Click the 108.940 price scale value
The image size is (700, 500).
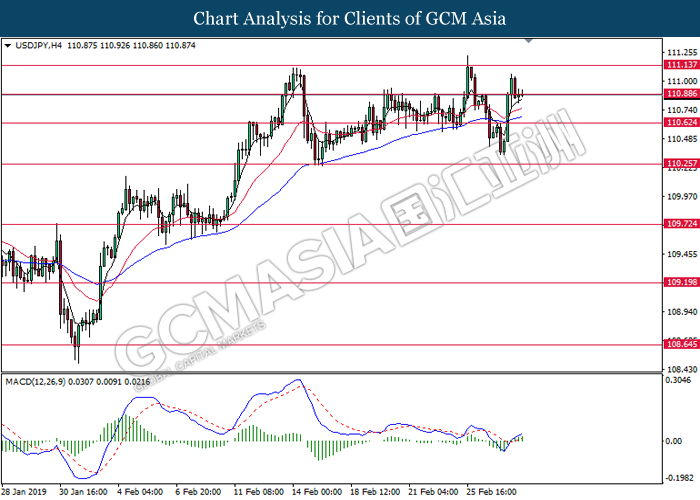click(x=682, y=312)
